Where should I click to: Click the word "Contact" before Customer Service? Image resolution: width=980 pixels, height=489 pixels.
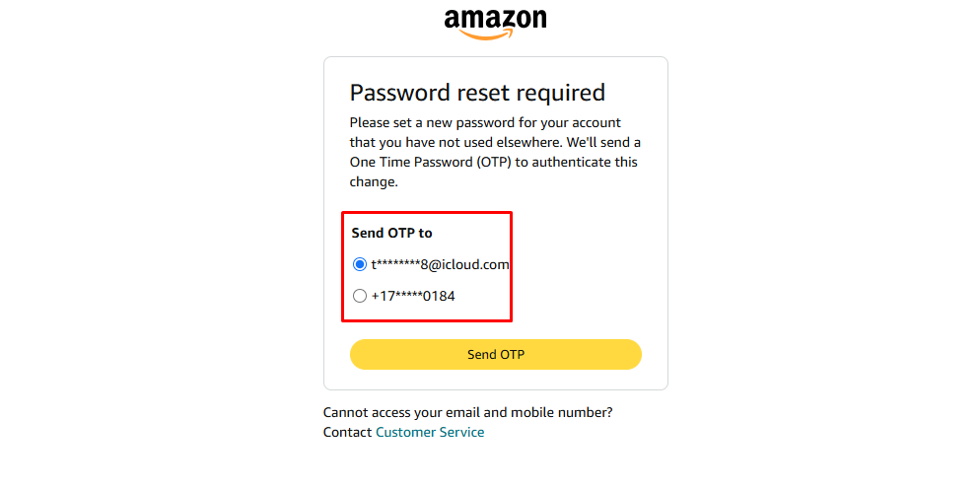pyautogui.click(x=347, y=432)
